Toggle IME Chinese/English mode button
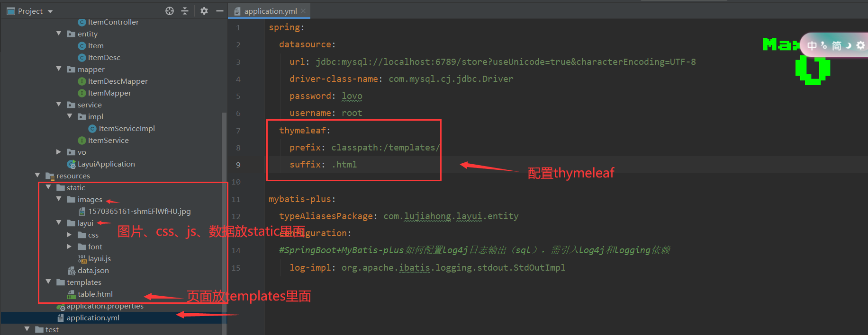 pos(812,45)
